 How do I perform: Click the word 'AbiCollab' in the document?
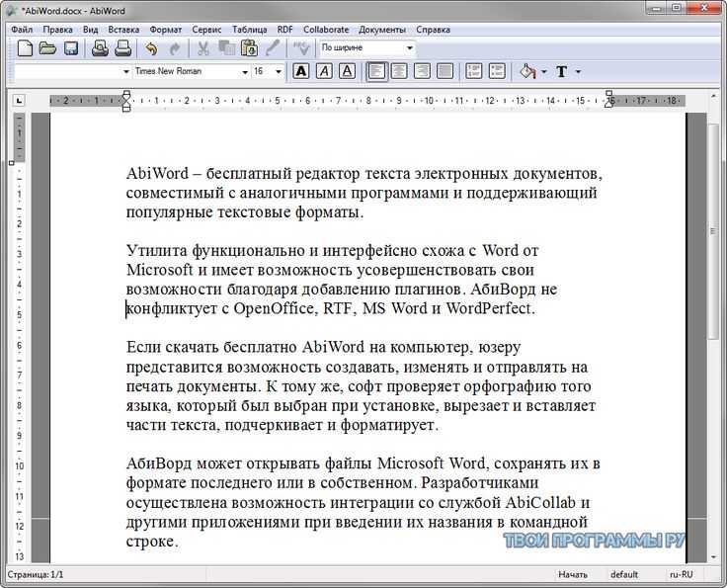[x=540, y=502]
